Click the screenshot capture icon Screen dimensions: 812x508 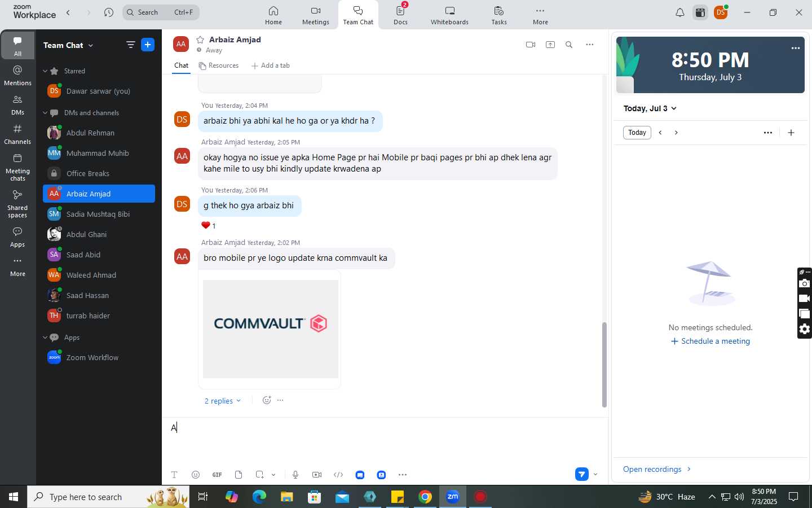click(259, 475)
